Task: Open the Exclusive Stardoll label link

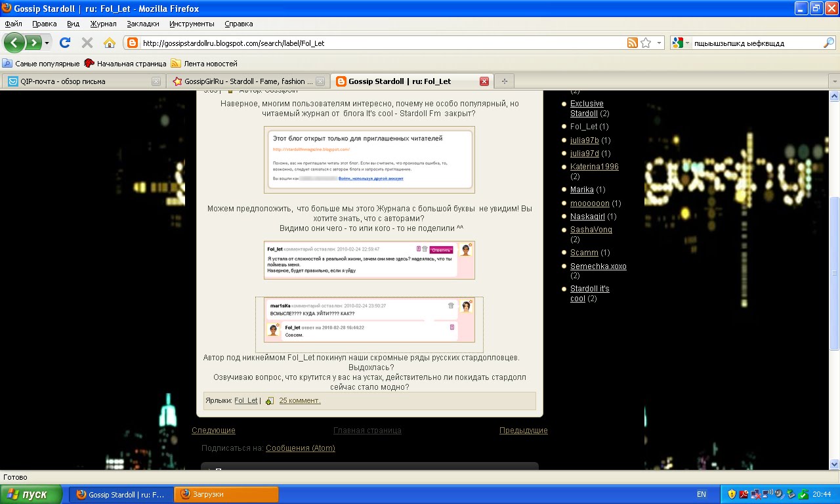Action: [587, 108]
